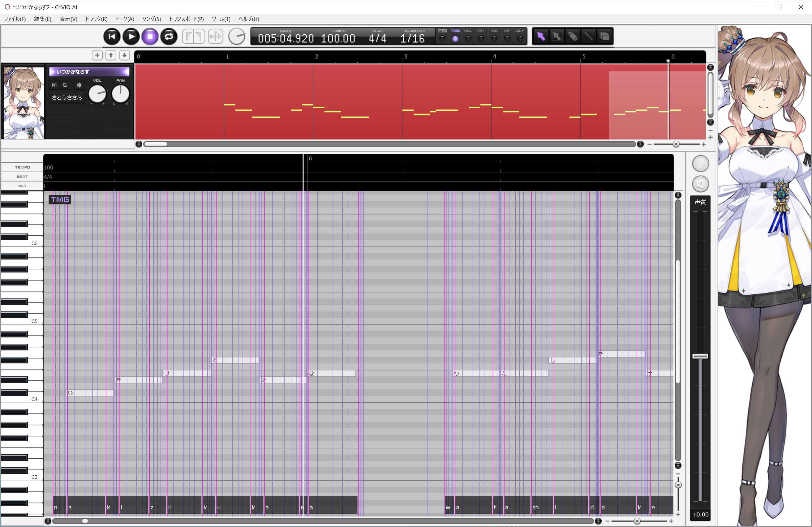Click the KEY row label
This screenshot has height=527, width=812.
[x=22, y=186]
